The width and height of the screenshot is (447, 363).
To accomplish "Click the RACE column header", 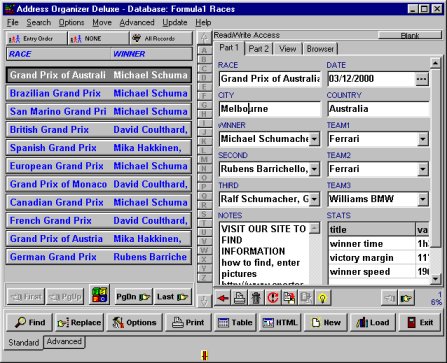I will [x=58, y=54].
